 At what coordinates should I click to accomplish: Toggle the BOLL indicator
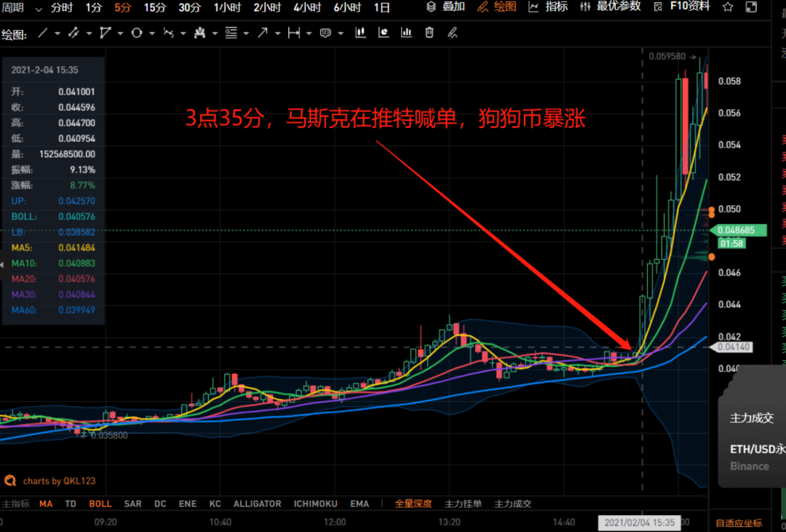click(100, 504)
